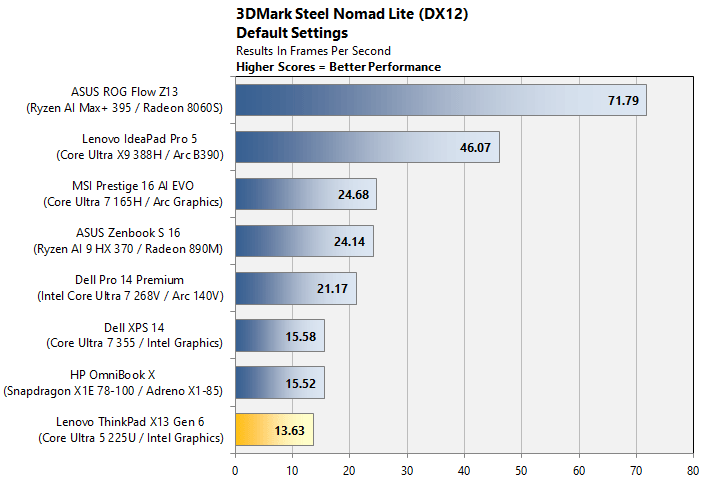Image resolution: width=708 pixels, height=481 pixels.
Task: Click the 24.14 bar value
Action: (349, 242)
